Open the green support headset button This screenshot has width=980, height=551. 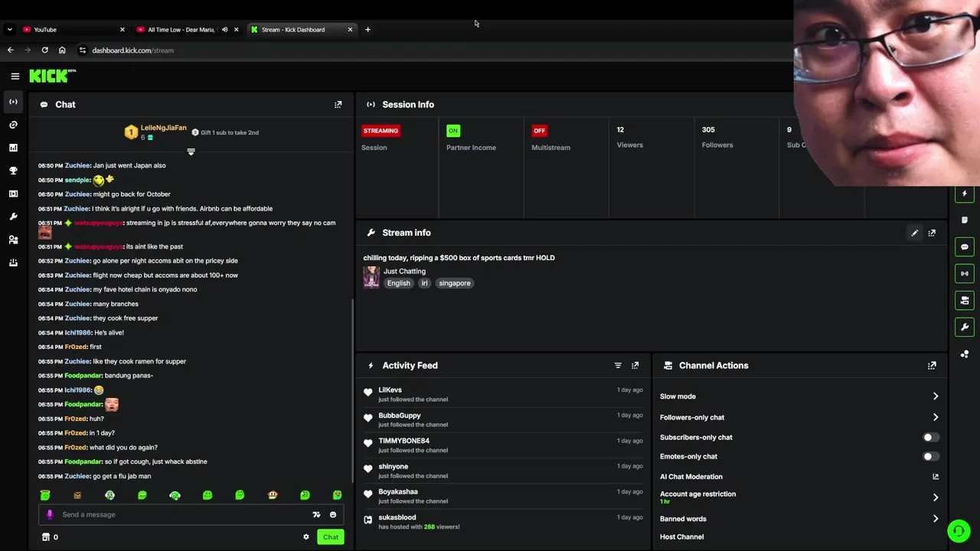click(958, 530)
